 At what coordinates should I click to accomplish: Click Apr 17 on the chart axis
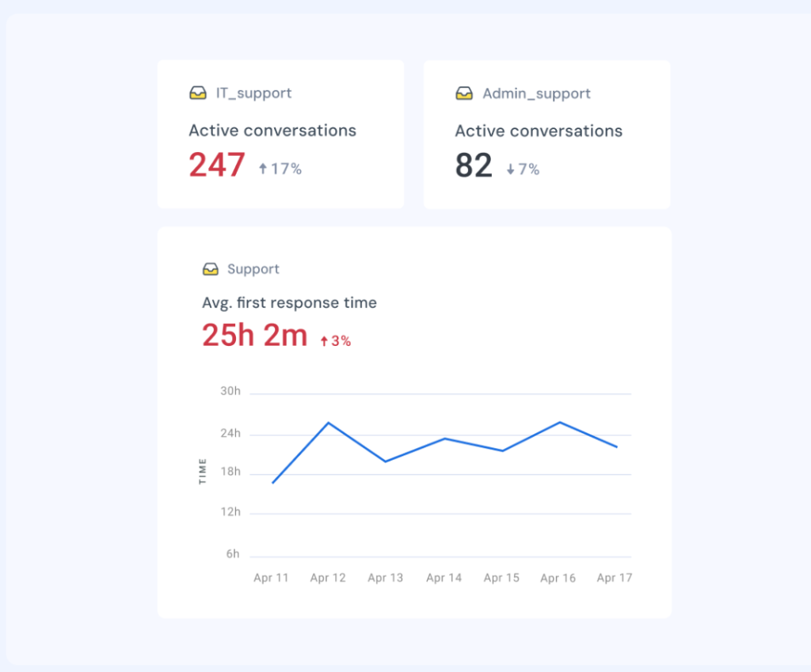[x=615, y=578]
